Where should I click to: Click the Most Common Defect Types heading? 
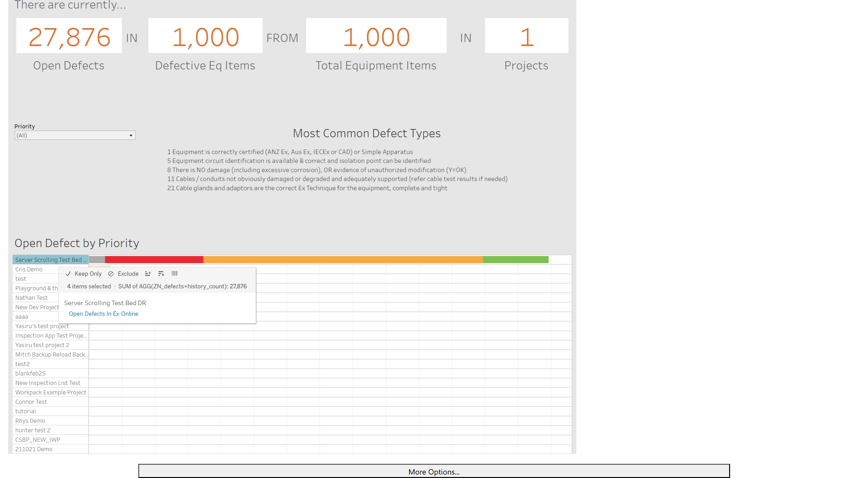click(366, 133)
